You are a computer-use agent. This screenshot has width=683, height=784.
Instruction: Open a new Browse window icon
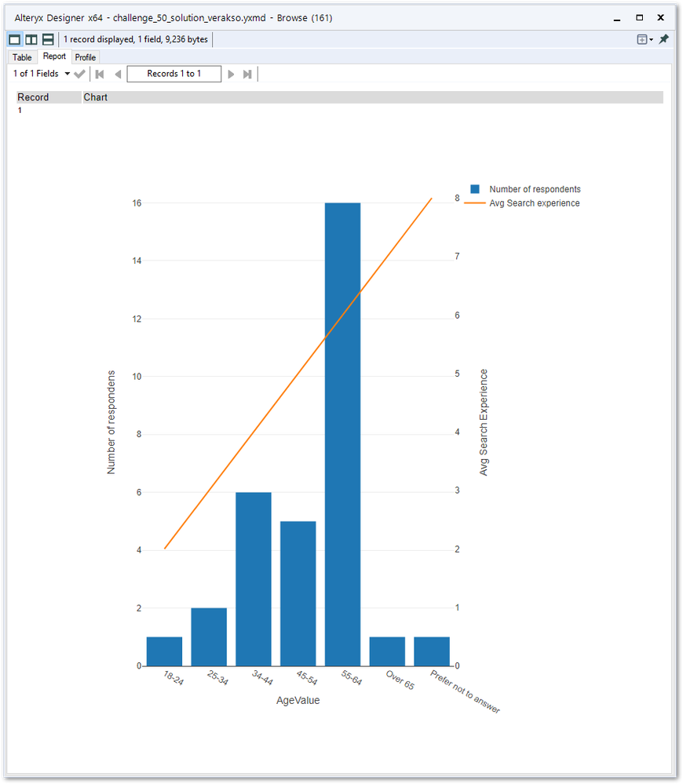(x=641, y=38)
